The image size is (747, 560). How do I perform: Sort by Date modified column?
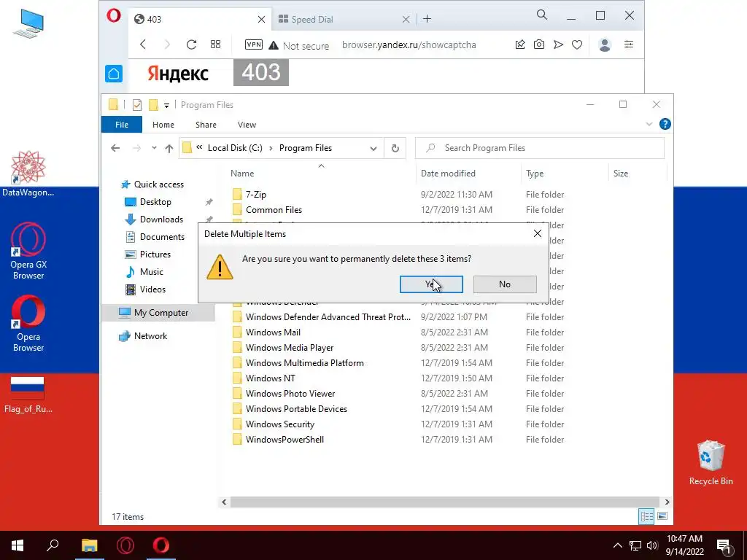pyautogui.click(x=448, y=174)
